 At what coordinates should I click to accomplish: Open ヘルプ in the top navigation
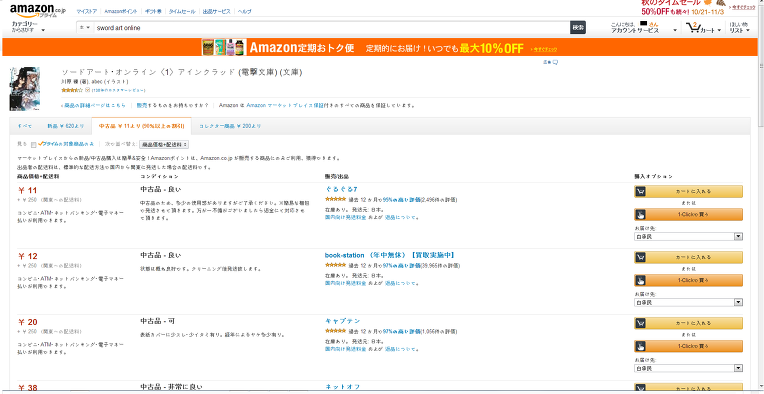click(244, 11)
